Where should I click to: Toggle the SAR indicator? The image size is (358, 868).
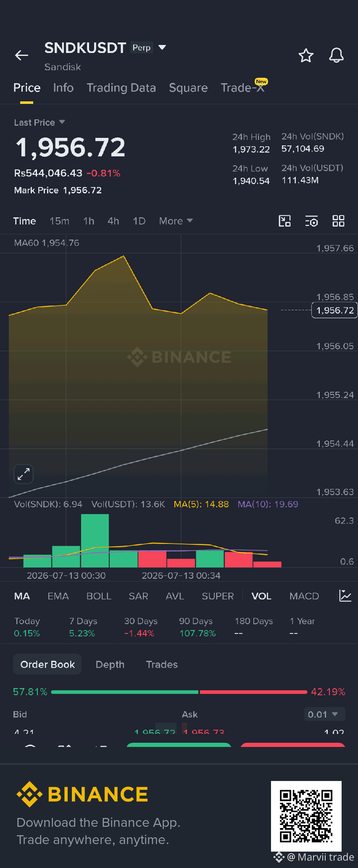coord(138,596)
